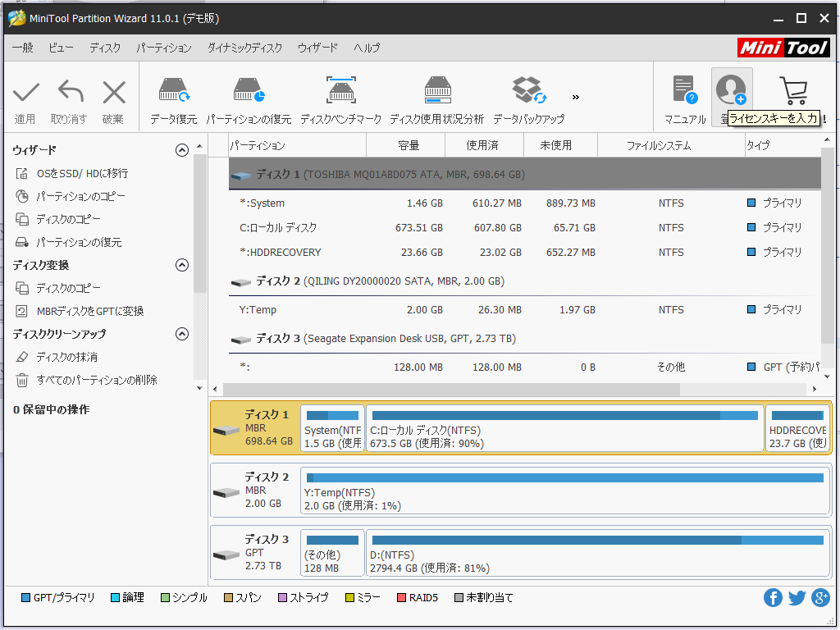Collapse the ディスククリーンアップ sidebar section
This screenshot has width=840, height=630.
pos(182,335)
